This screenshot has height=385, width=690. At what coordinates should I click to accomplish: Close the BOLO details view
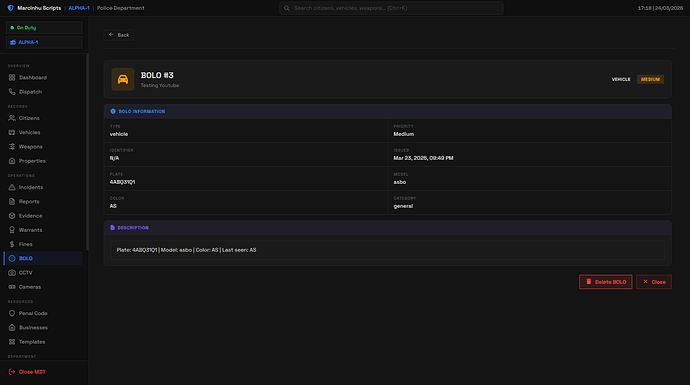click(654, 282)
